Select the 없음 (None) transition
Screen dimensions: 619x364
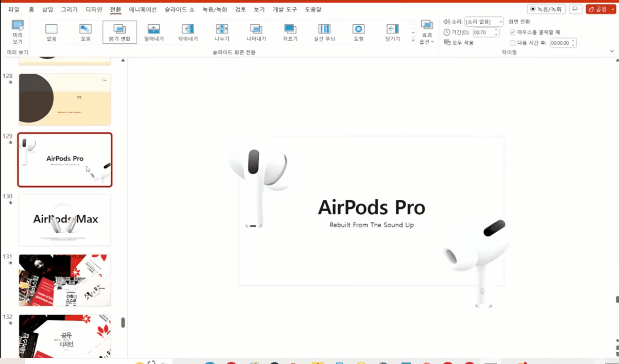[x=52, y=32]
